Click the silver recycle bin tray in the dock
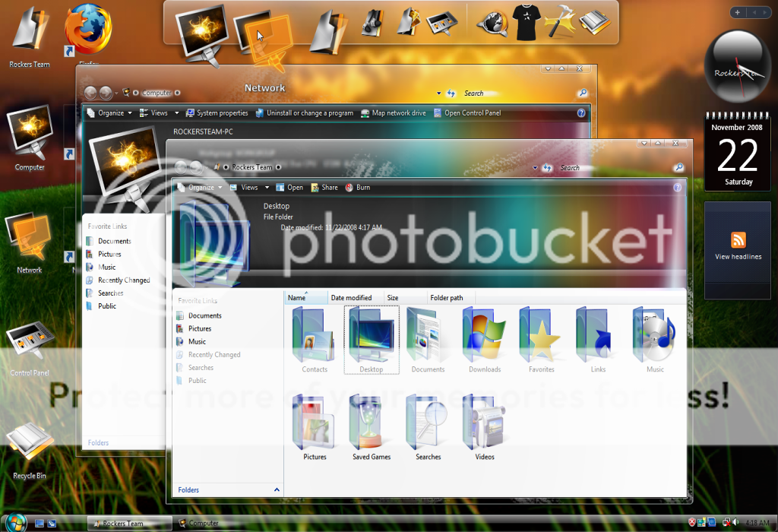 coord(594,22)
